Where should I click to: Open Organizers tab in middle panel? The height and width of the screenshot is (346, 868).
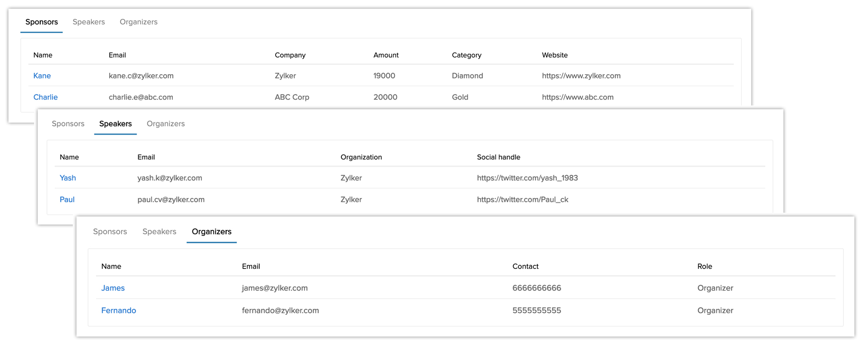pos(166,124)
